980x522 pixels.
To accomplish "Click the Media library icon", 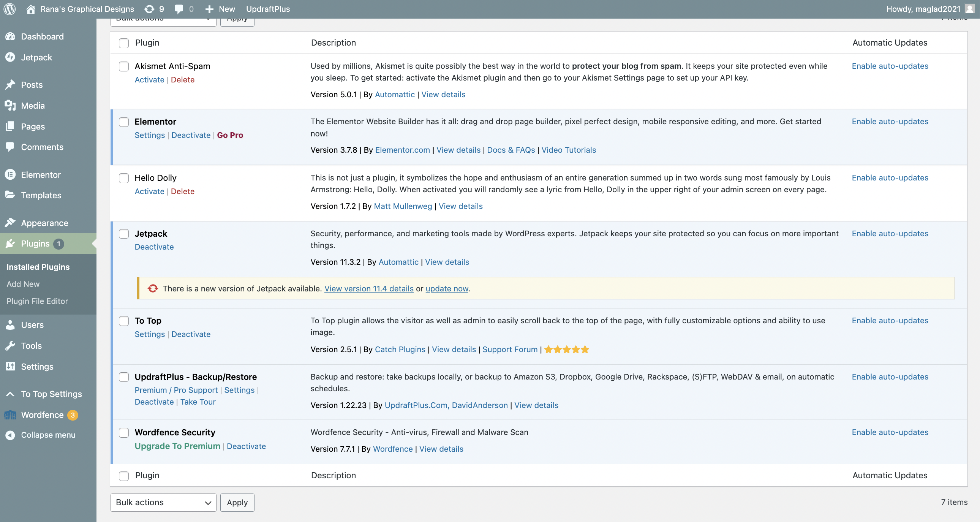I will point(10,105).
